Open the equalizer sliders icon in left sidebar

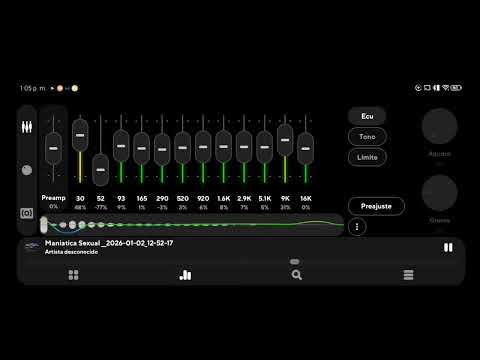coord(27,127)
